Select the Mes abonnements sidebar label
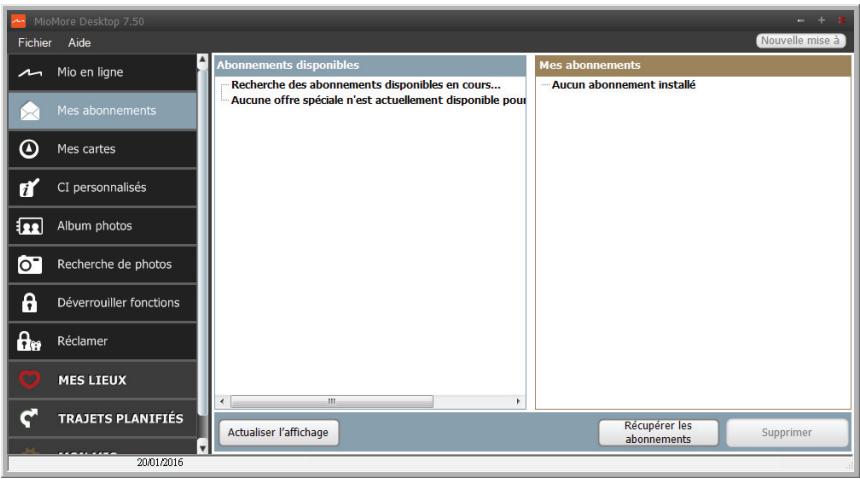The image size is (860, 479). [x=106, y=111]
